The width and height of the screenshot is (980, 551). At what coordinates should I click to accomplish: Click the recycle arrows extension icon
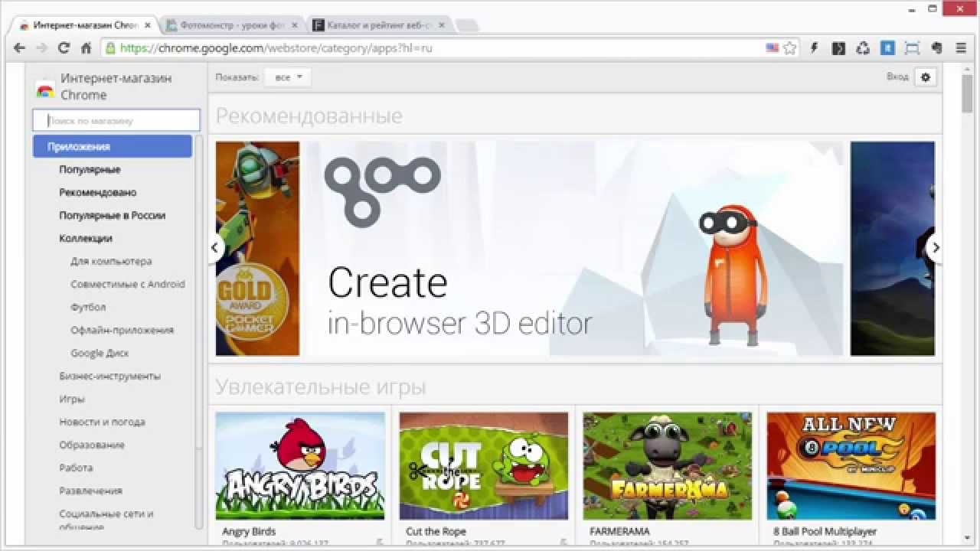[x=863, y=47]
